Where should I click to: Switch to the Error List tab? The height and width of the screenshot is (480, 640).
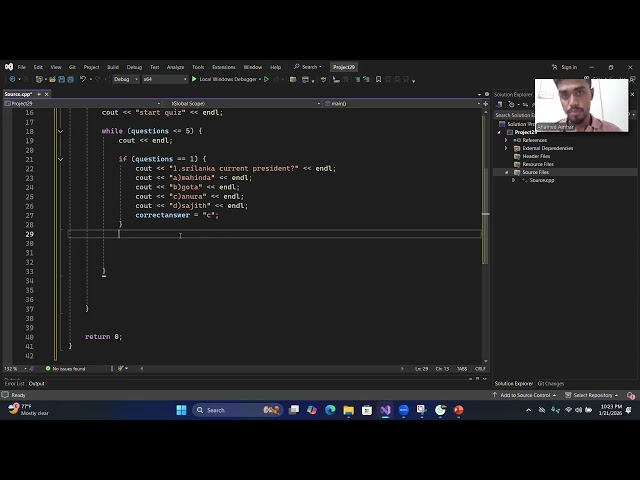pyautogui.click(x=14, y=384)
